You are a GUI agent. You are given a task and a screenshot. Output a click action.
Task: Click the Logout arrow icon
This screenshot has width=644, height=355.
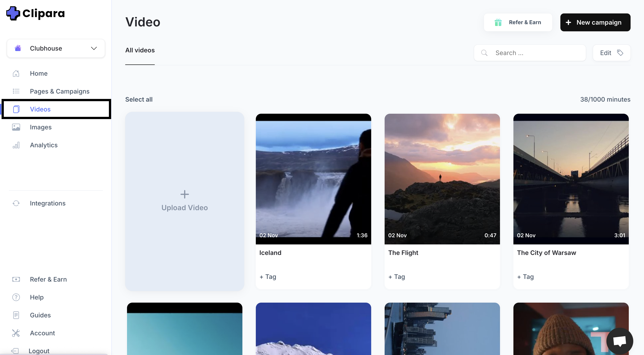[15, 351]
